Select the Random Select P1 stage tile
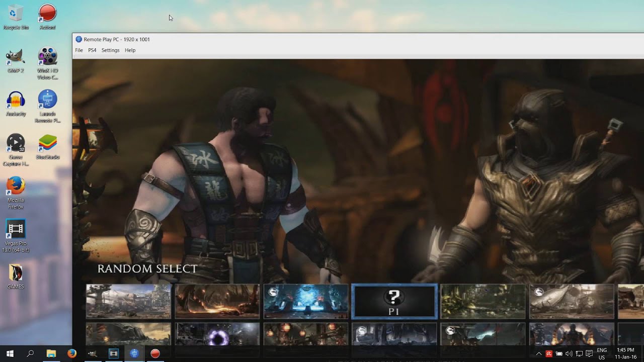The image size is (644, 362). [394, 301]
